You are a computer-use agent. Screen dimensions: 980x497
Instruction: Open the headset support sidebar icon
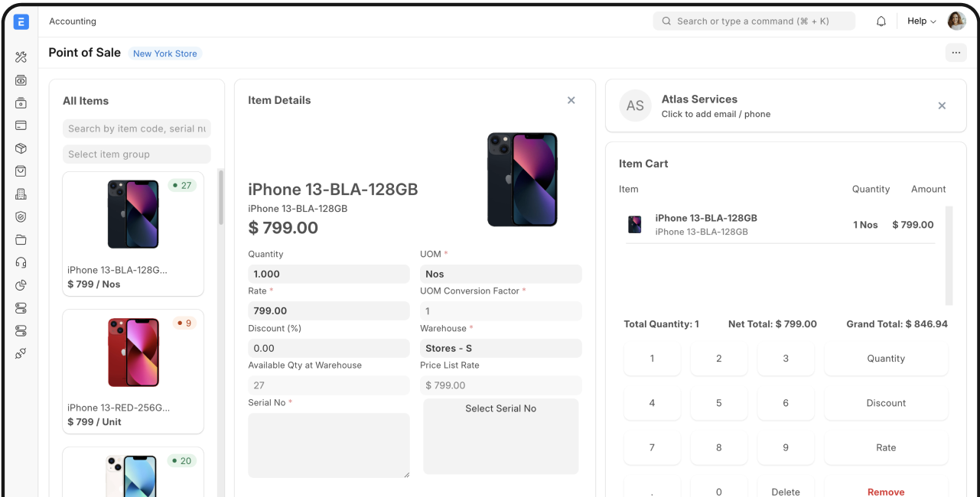pyautogui.click(x=21, y=262)
